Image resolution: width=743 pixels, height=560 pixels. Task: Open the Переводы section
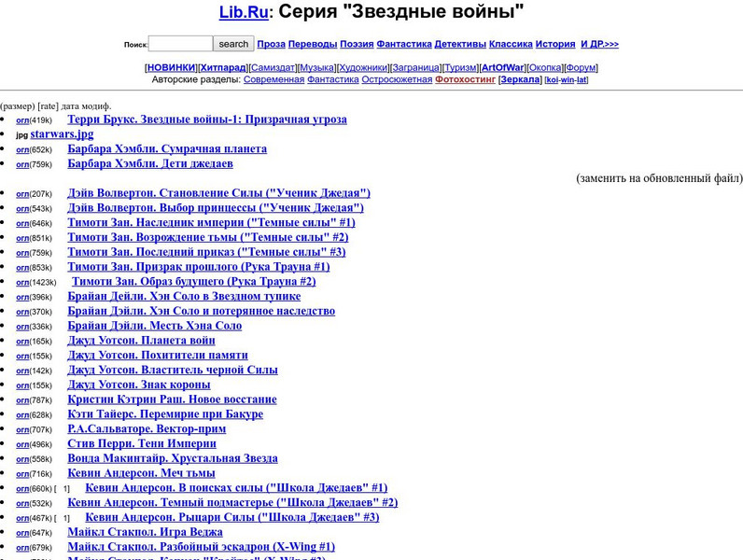point(313,44)
